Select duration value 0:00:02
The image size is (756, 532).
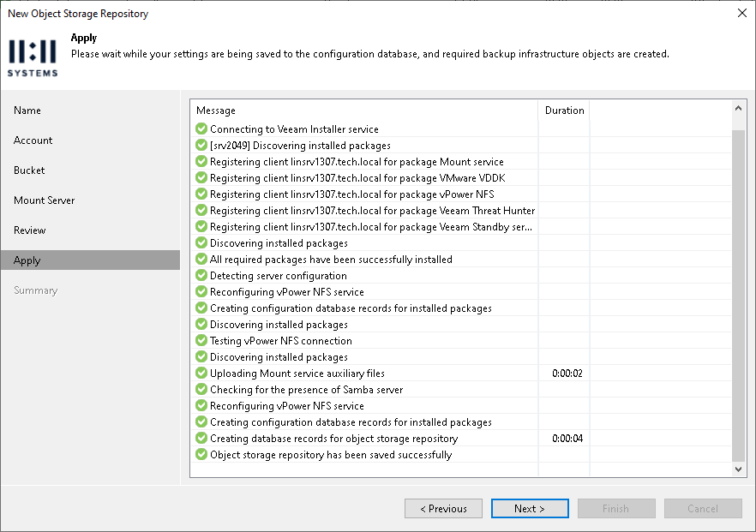point(567,373)
